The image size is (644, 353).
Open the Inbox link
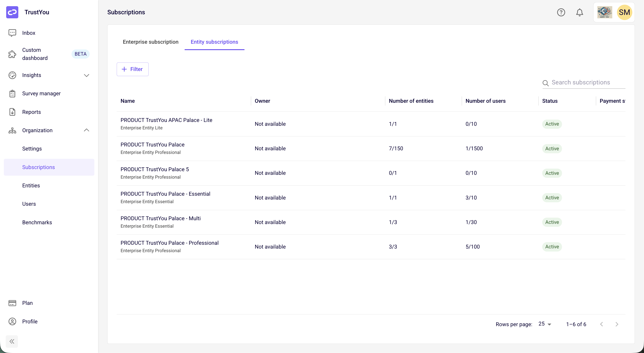[29, 33]
